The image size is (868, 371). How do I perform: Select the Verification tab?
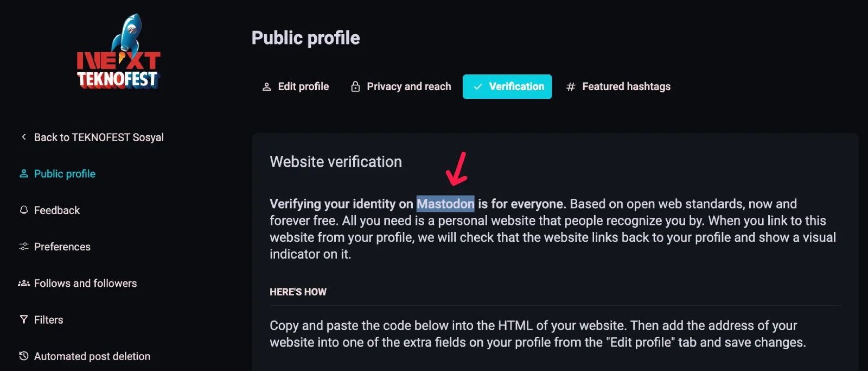pos(507,86)
